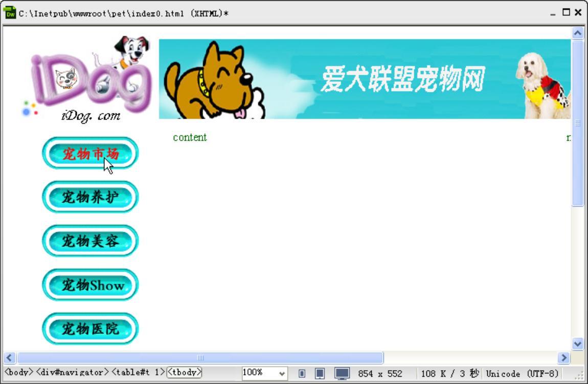Switch to mobile size view icon
Viewport: 588px width, 384px height.
click(302, 373)
